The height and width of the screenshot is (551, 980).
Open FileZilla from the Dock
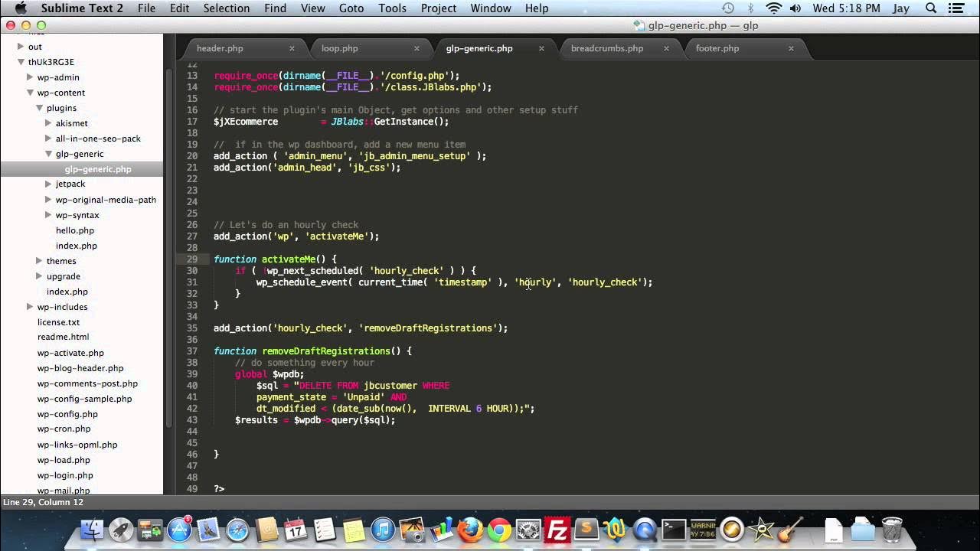click(557, 529)
